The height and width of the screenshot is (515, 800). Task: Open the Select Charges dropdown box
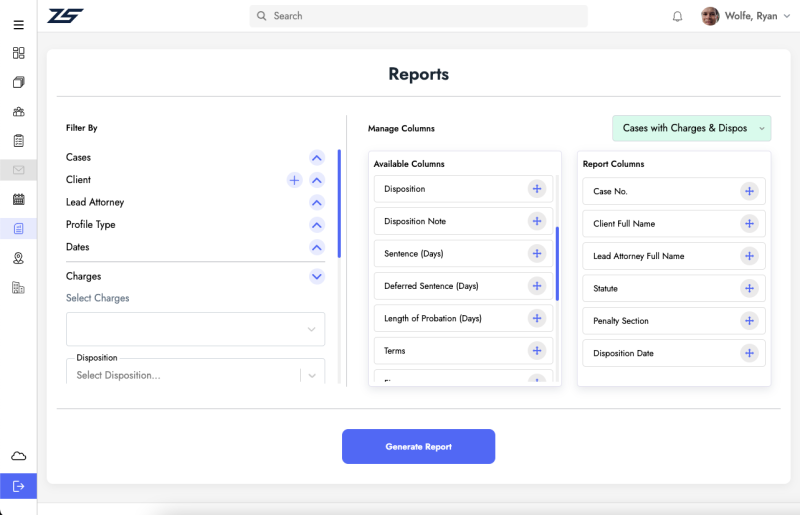tap(195, 329)
